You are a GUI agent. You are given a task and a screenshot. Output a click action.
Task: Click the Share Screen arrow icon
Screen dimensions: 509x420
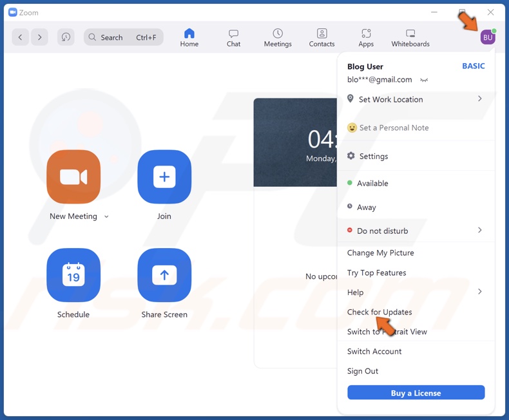click(164, 275)
